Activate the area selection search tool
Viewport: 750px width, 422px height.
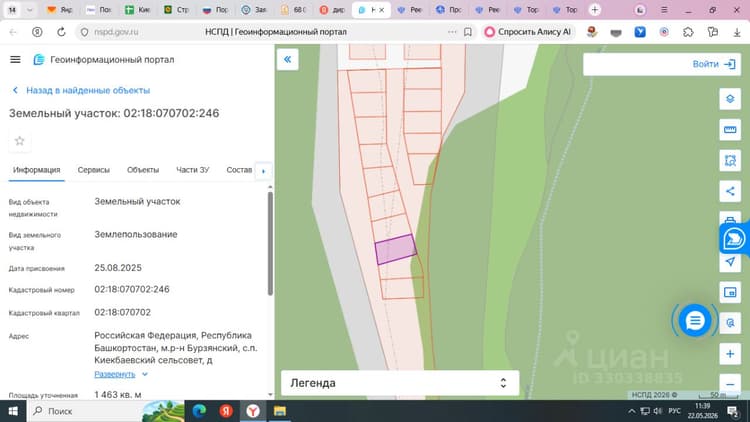click(730, 160)
